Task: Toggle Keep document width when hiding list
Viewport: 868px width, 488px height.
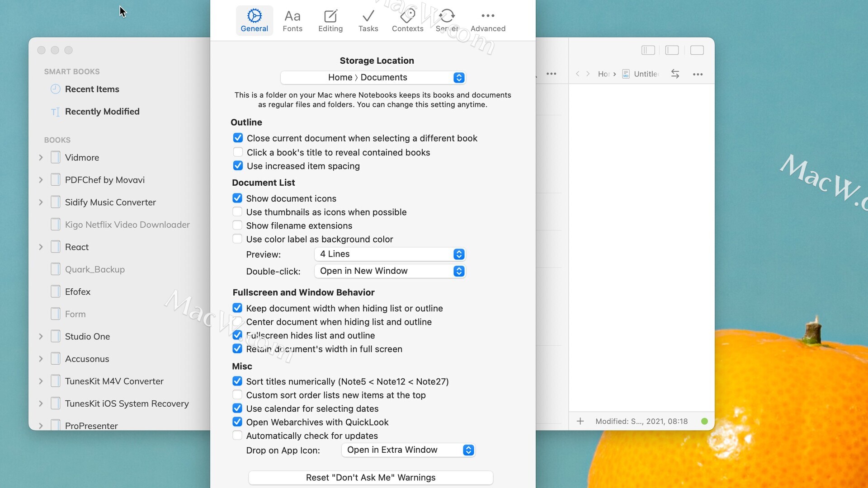Action: (237, 308)
